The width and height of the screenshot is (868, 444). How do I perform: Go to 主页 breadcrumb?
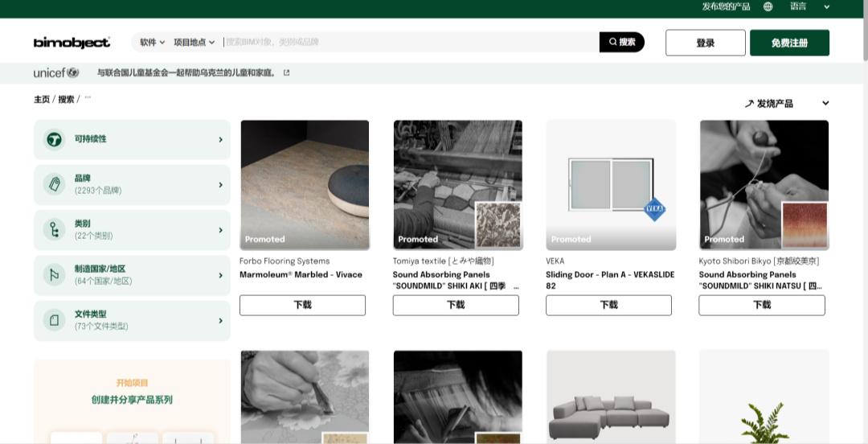[42, 99]
